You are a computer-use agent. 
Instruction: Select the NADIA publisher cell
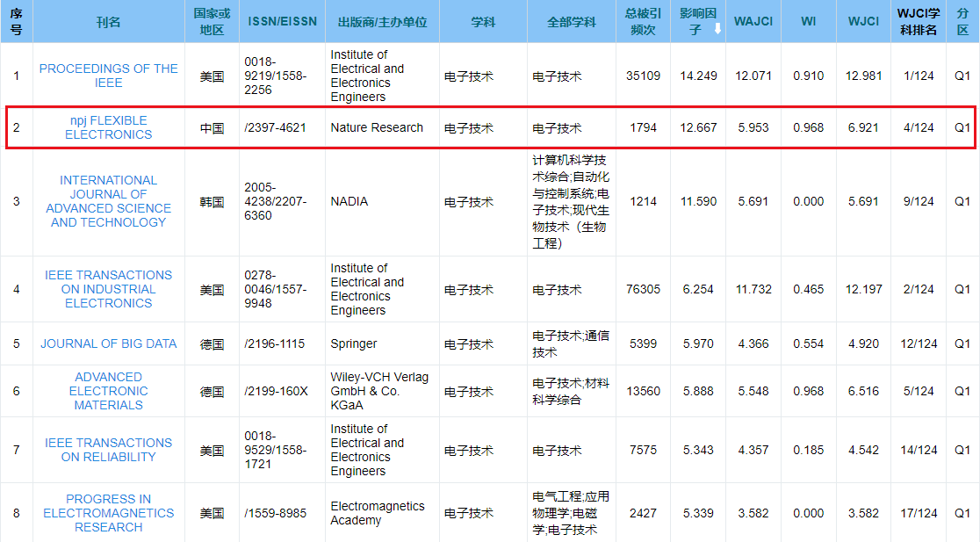point(349,201)
